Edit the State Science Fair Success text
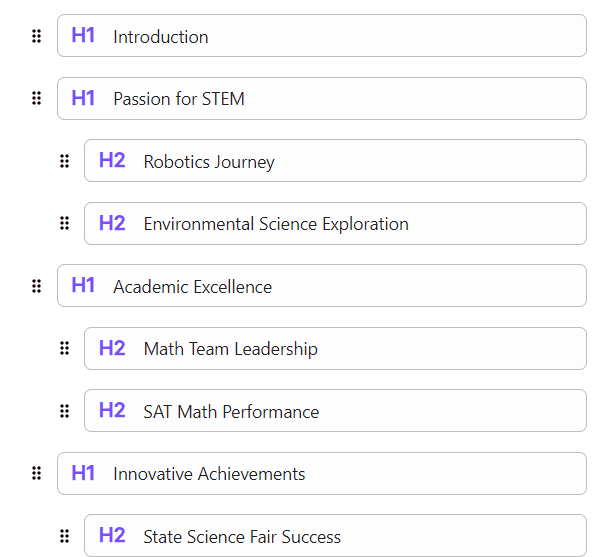The image size is (603, 557). [x=242, y=537]
